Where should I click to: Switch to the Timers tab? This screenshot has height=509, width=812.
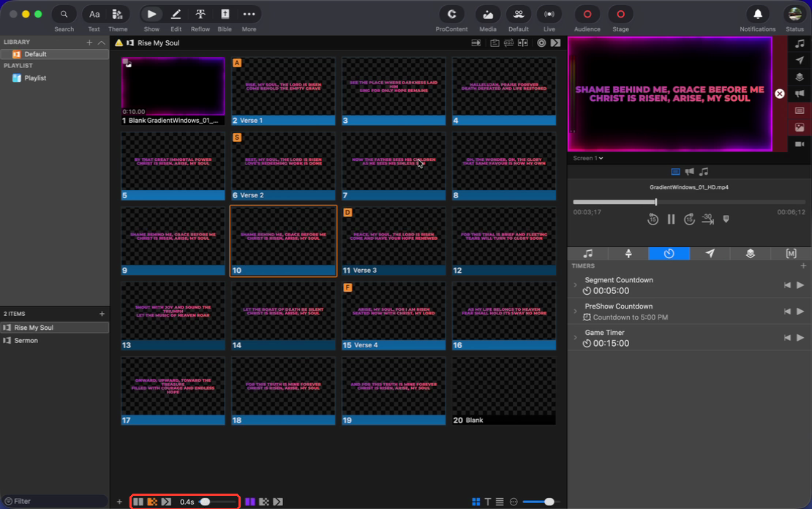tap(669, 253)
